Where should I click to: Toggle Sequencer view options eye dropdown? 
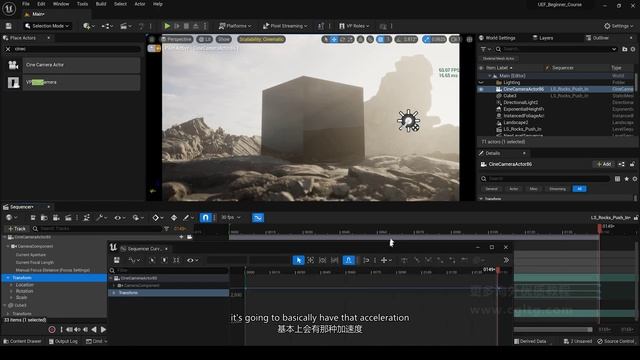coord(119,218)
